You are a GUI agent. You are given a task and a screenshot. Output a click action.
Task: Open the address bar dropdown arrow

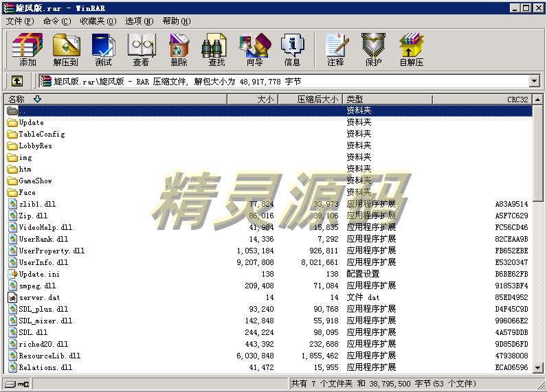pos(534,81)
